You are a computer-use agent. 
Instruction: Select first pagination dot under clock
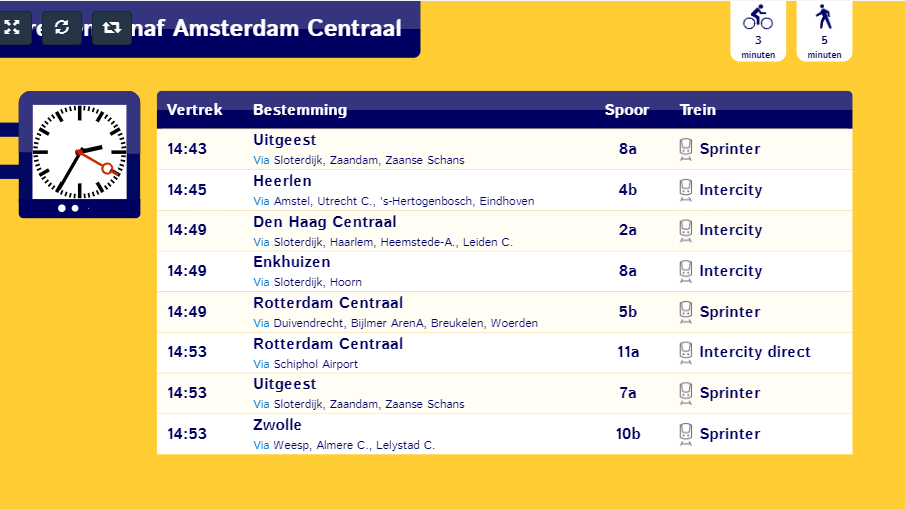pyautogui.click(x=62, y=208)
